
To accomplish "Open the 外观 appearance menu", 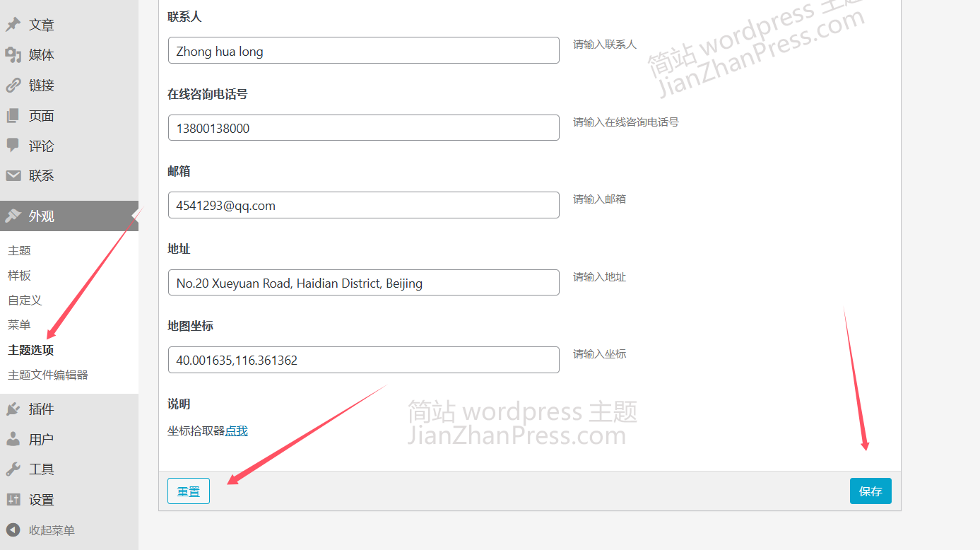I will (x=41, y=216).
